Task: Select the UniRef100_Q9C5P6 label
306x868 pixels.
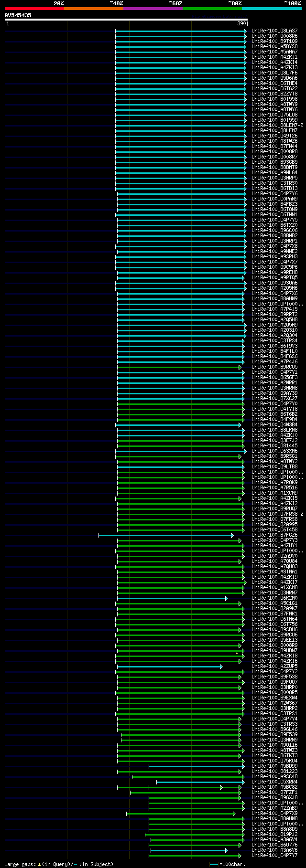Action: [x=274, y=267]
